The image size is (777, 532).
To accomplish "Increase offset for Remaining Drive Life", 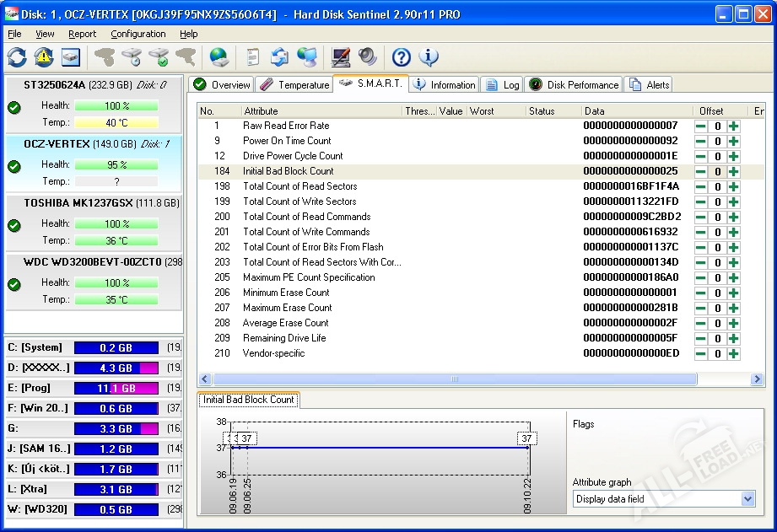I will click(733, 338).
